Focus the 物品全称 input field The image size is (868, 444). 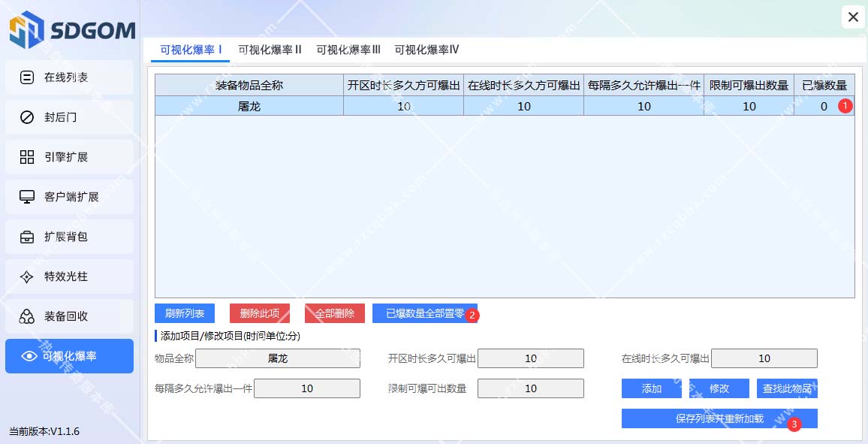coord(277,358)
